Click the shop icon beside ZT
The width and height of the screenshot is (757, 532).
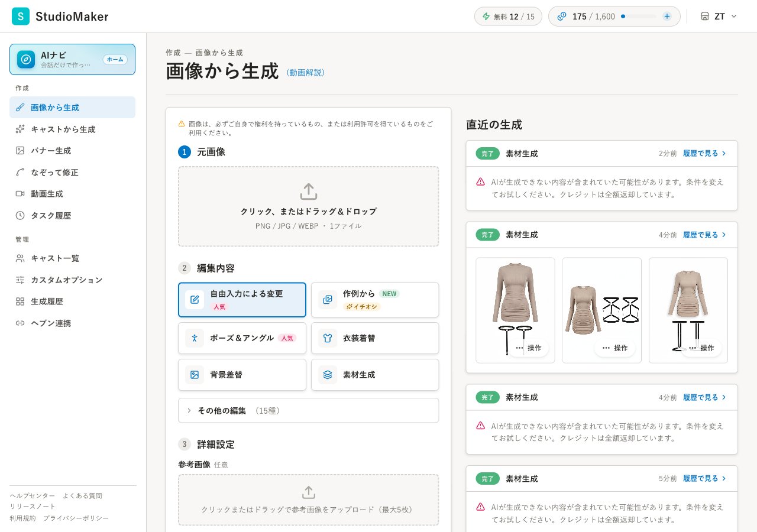705,17
